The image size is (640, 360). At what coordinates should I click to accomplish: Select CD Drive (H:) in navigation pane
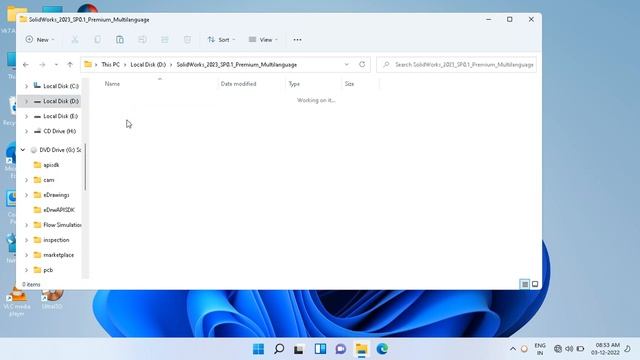point(60,131)
